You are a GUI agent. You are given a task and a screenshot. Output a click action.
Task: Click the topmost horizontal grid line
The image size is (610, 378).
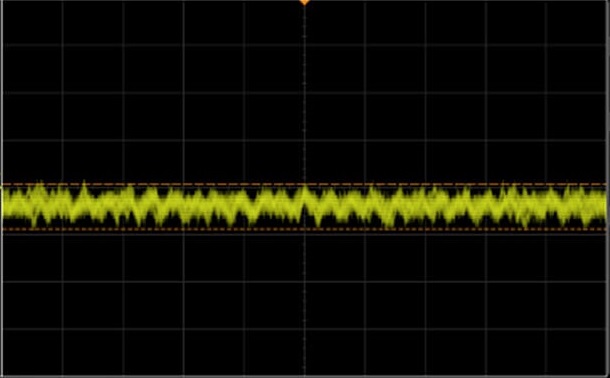[x=305, y=45]
